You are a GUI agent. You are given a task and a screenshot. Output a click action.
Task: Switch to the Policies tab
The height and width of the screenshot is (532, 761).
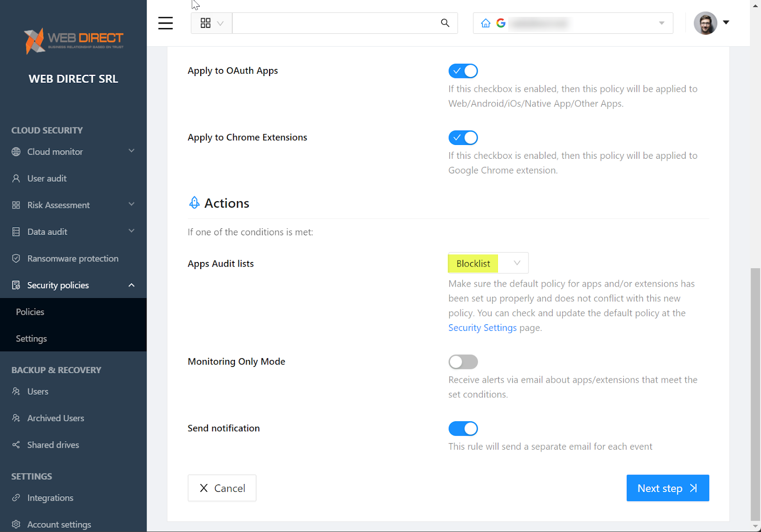pyautogui.click(x=30, y=312)
